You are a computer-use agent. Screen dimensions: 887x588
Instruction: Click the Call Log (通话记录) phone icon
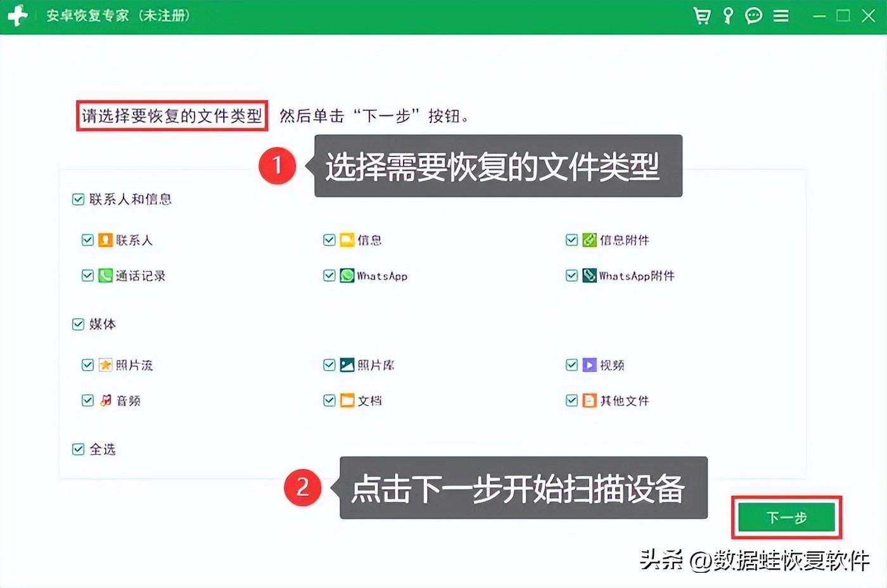[105, 276]
